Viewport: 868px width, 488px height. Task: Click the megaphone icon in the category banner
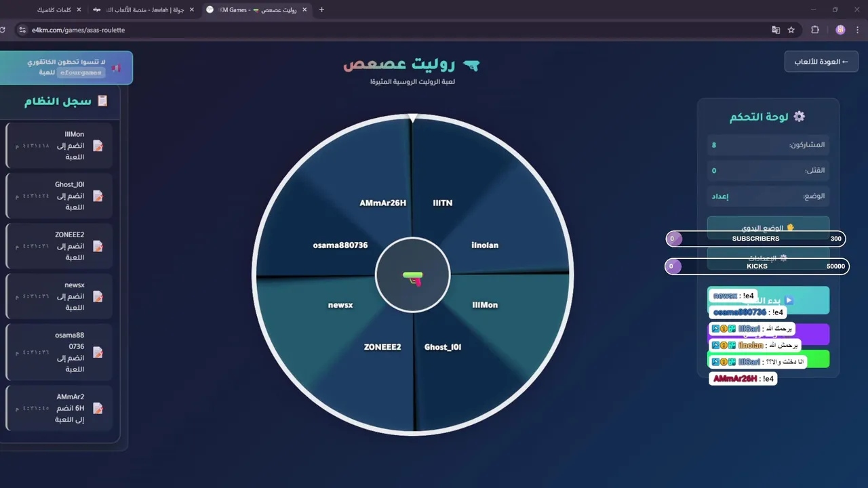tap(117, 68)
